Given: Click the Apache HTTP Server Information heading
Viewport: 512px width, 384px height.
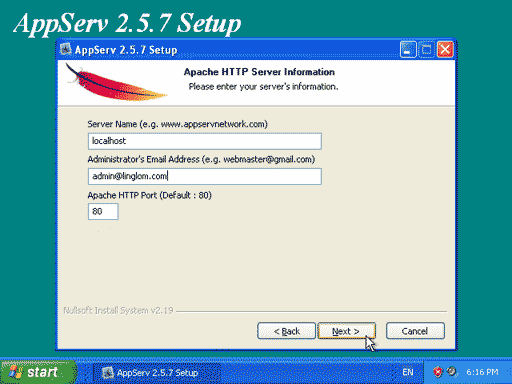Looking at the screenshot, I should (259, 72).
